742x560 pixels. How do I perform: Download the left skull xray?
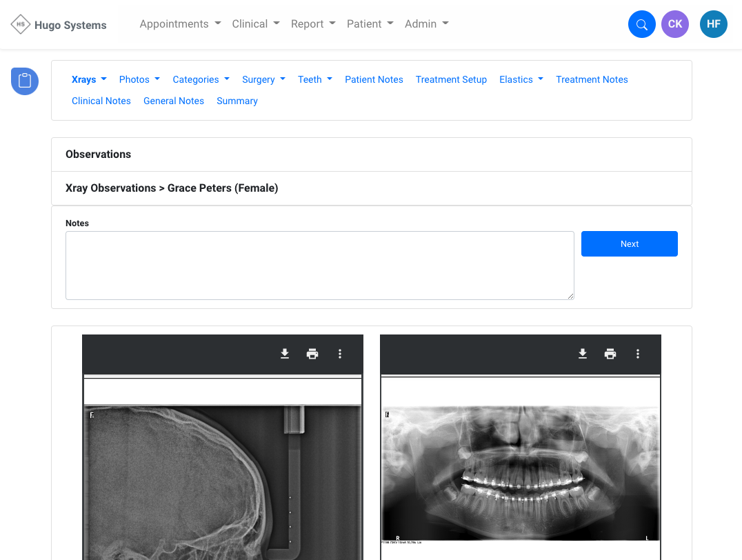(285, 354)
